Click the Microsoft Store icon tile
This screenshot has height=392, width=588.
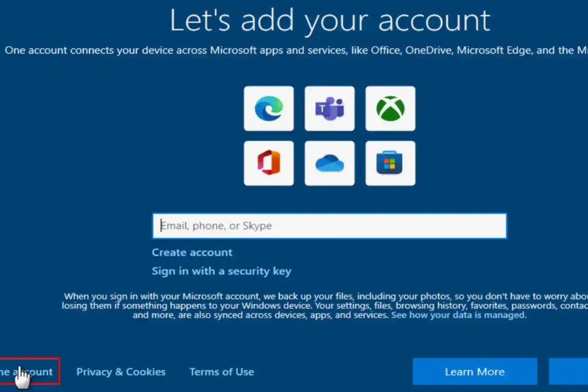[391, 163]
